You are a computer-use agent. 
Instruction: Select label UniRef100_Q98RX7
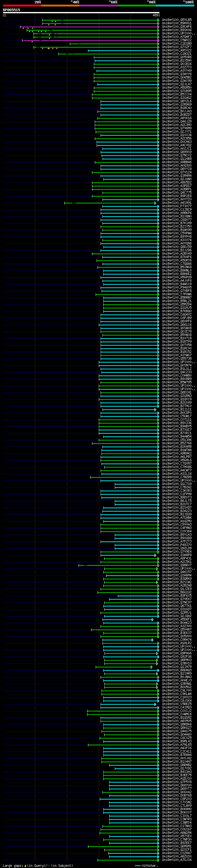point(177,565)
